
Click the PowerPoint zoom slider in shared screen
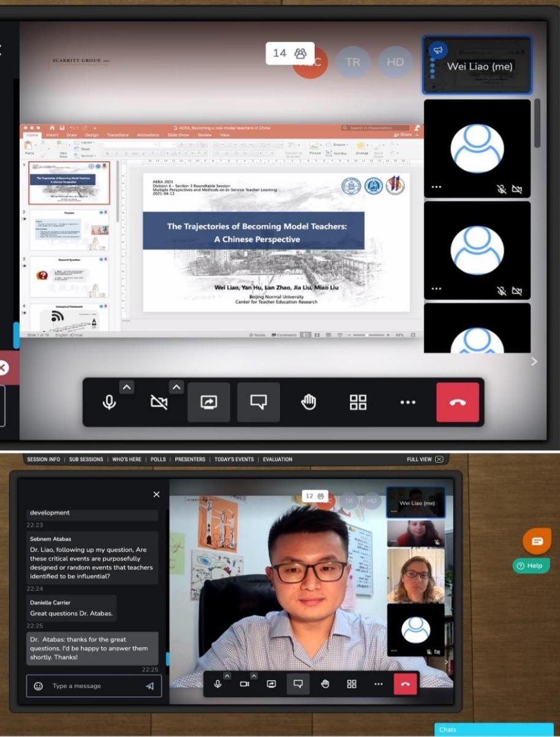pos(366,335)
